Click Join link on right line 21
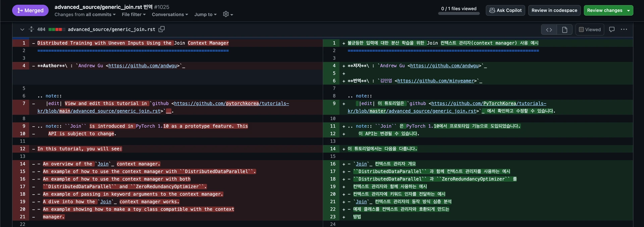 361,202
